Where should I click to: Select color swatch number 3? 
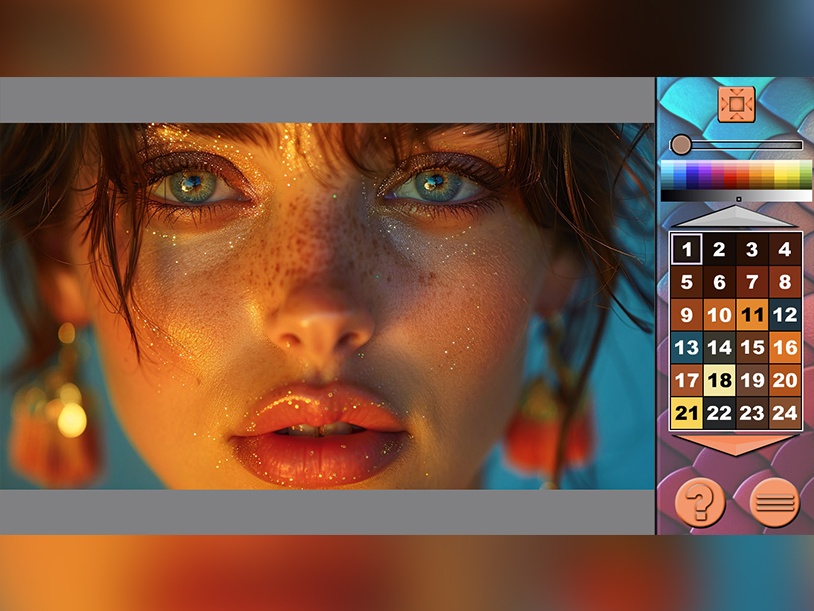point(752,249)
